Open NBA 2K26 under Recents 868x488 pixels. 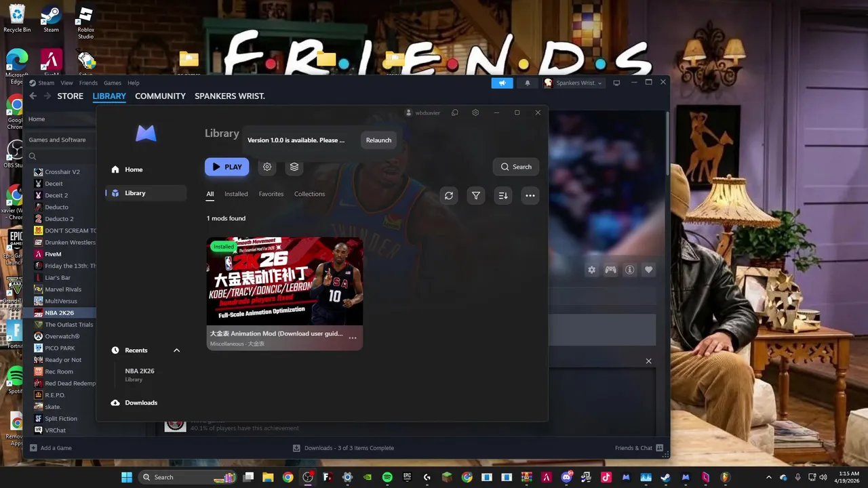coord(140,374)
